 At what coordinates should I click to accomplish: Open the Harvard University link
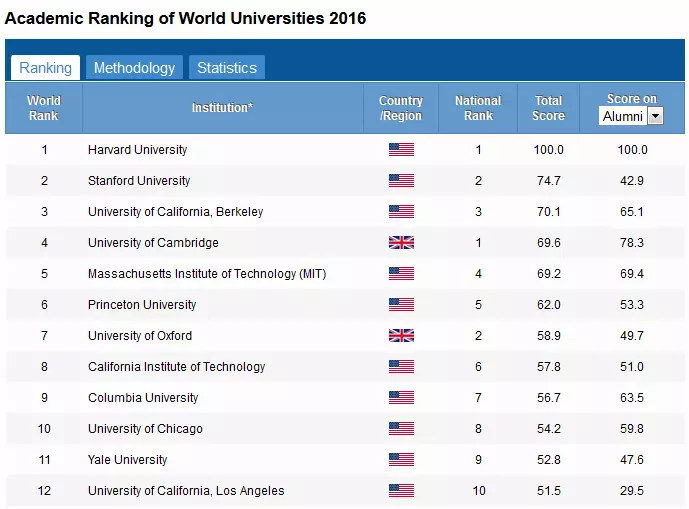(x=137, y=150)
